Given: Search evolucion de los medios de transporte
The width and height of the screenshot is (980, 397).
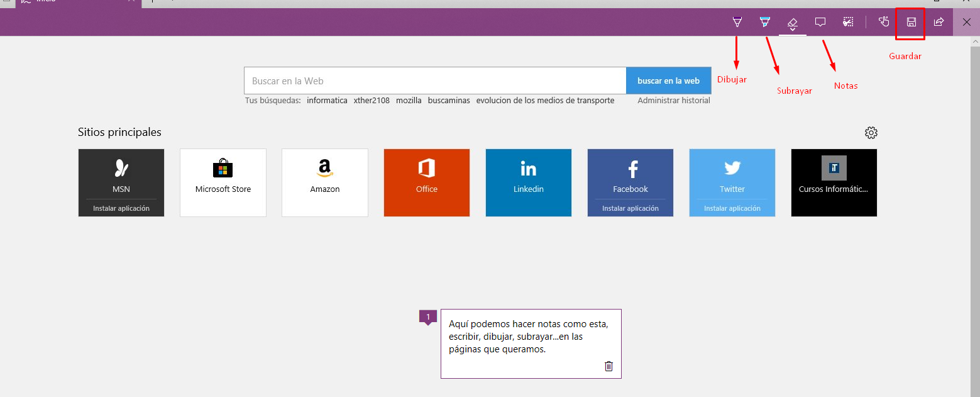Looking at the screenshot, I should (x=545, y=101).
